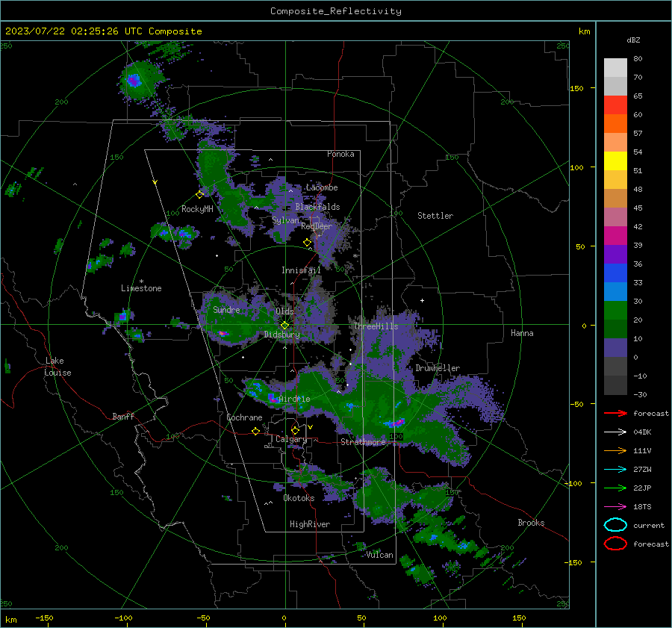Click the yellow marker south of Cochrane
Screen dimensions: 672x628
click(x=255, y=431)
